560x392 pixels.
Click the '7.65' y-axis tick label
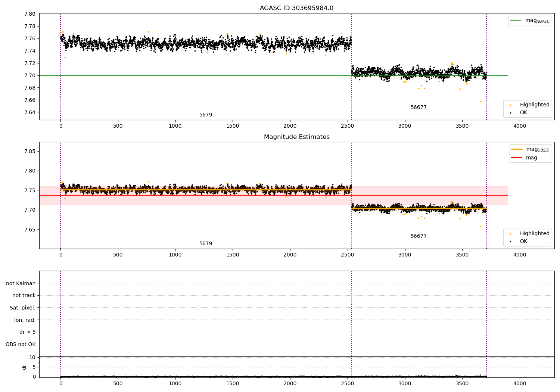point(30,230)
